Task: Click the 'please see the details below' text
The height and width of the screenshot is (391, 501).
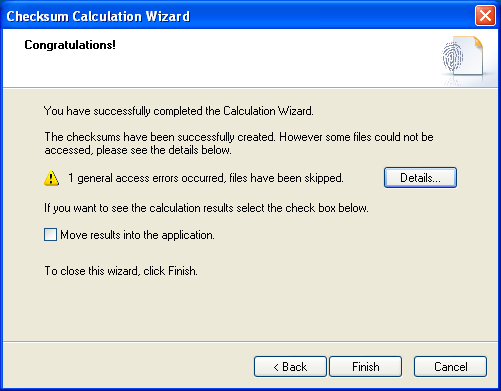Action: pos(164,150)
